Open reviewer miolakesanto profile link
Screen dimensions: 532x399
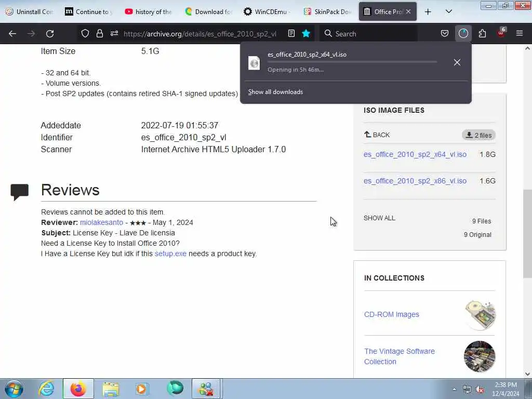pyautogui.click(x=101, y=222)
